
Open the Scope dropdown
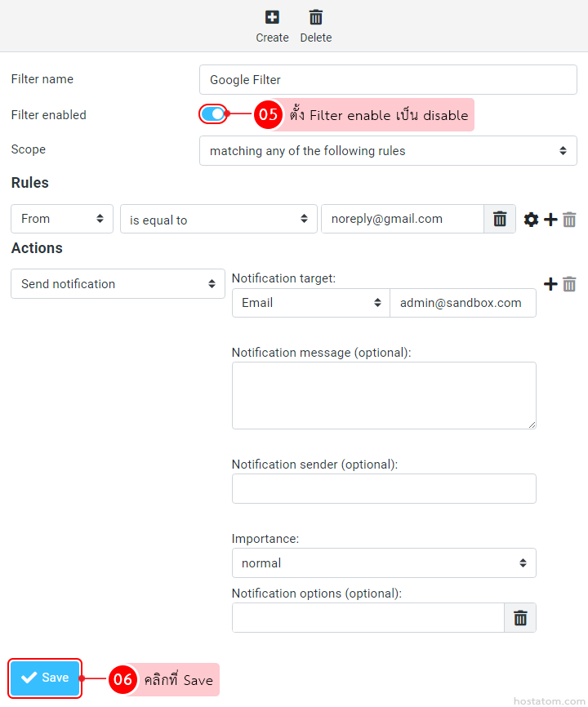(388, 151)
